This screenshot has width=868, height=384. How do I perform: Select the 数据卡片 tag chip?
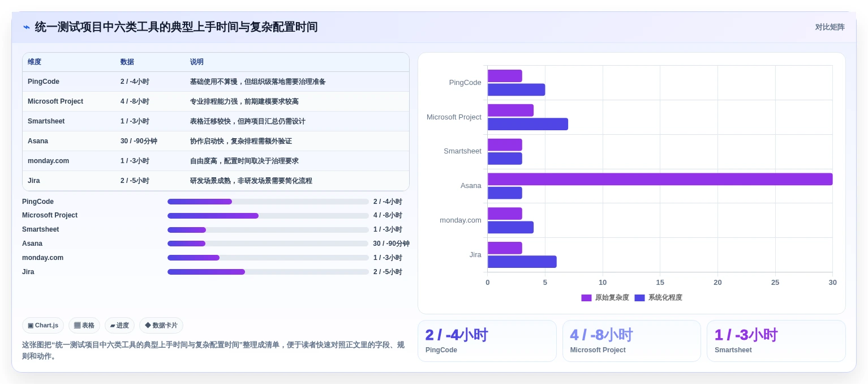(161, 325)
